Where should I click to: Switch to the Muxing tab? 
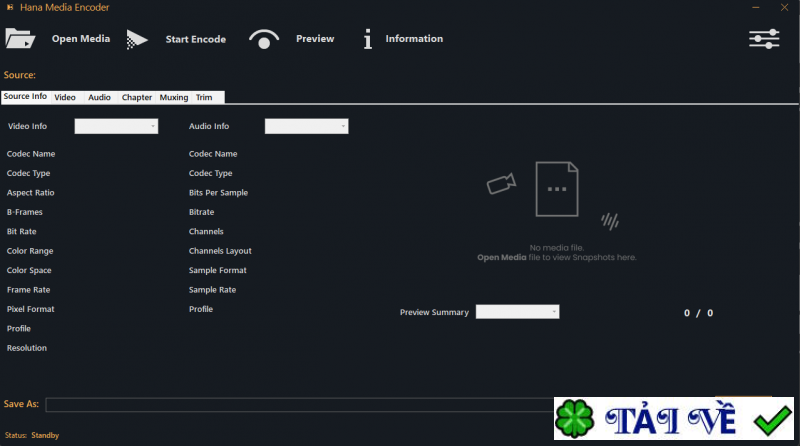174,97
